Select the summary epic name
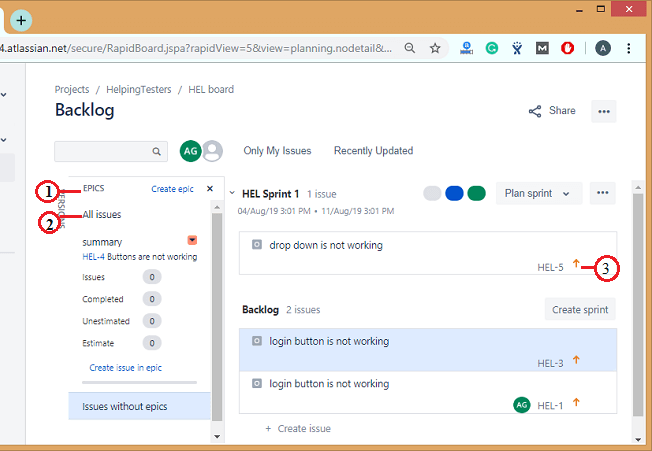 pyautogui.click(x=102, y=242)
